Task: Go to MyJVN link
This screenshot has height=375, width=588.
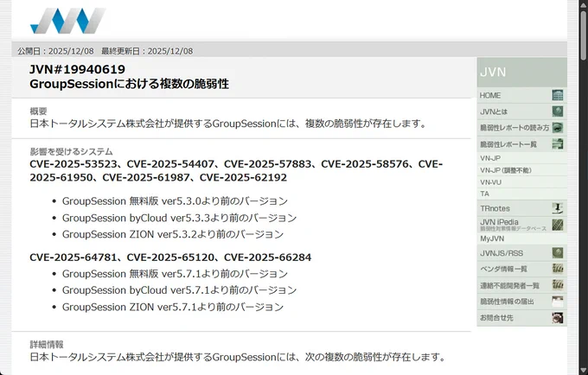Action: [521, 238]
